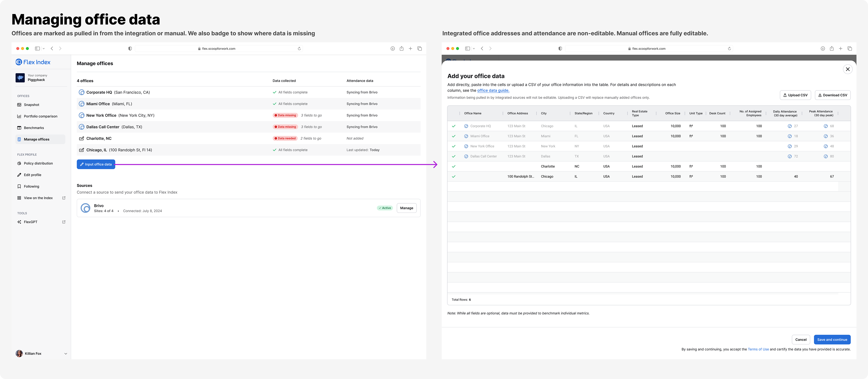
Task: Click Brivo source logo icon
Action: click(x=86, y=208)
